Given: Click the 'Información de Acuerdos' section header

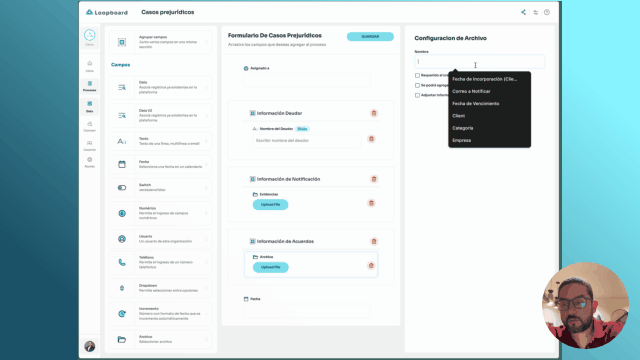Looking at the screenshot, I should pos(285,241).
